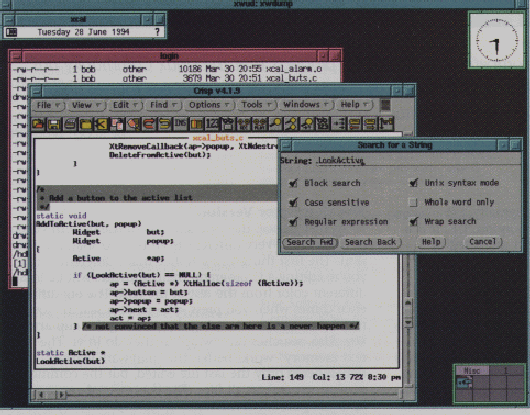Screen dimensions: 530x415
Task: Click the printer icon in toolbar
Action: click(70, 124)
